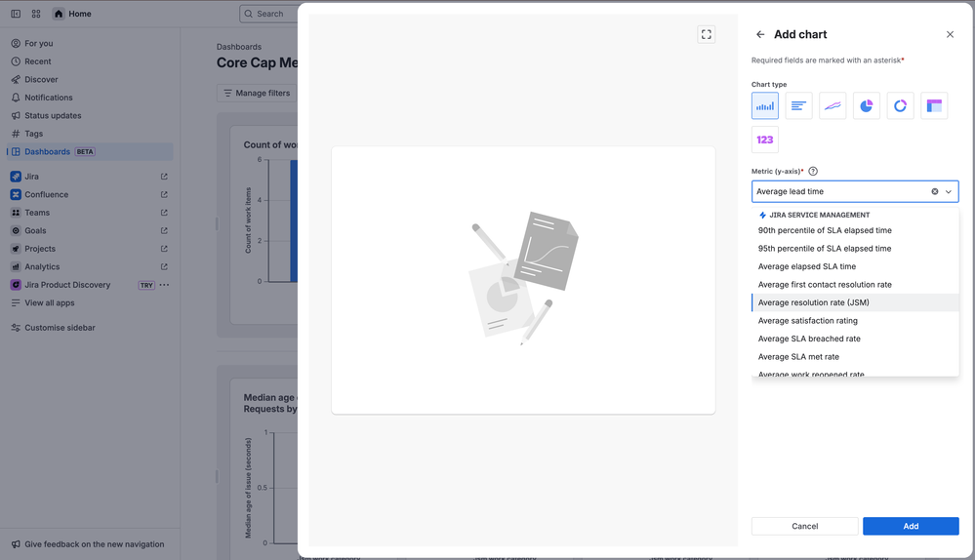The width and height of the screenshot is (975, 560).
Task: Click external link icon next to Goals
Action: coord(164,230)
